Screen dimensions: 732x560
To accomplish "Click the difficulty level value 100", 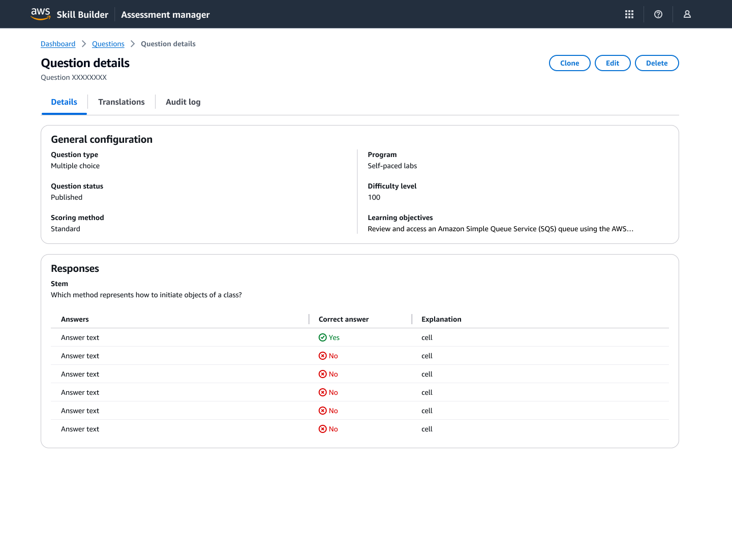I will point(374,197).
